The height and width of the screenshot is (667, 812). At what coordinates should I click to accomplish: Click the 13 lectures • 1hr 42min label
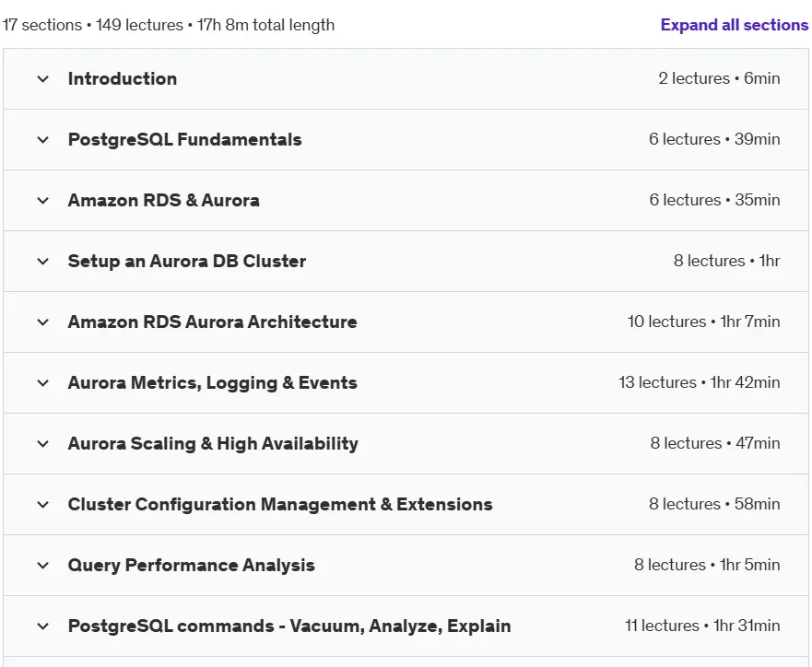point(700,382)
